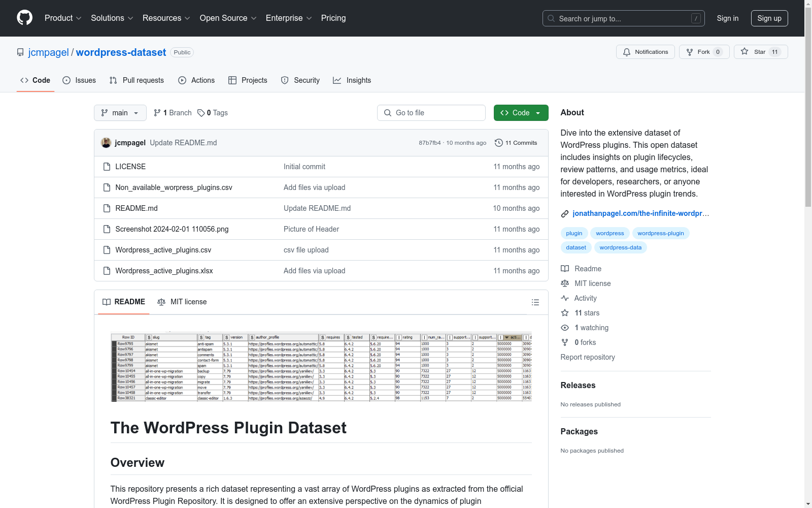Screen dimensions: 812x508
Task: Open the README outline list icon
Action: pos(535,302)
